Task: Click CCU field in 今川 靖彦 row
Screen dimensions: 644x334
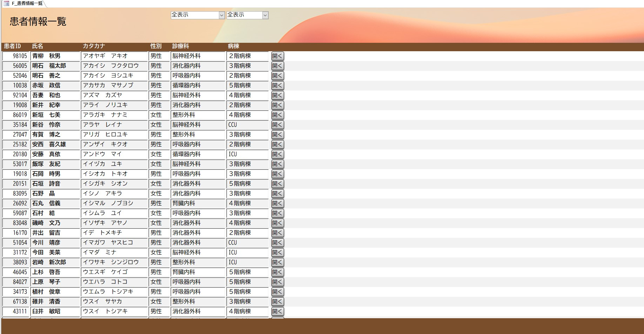Action: point(248,242)
